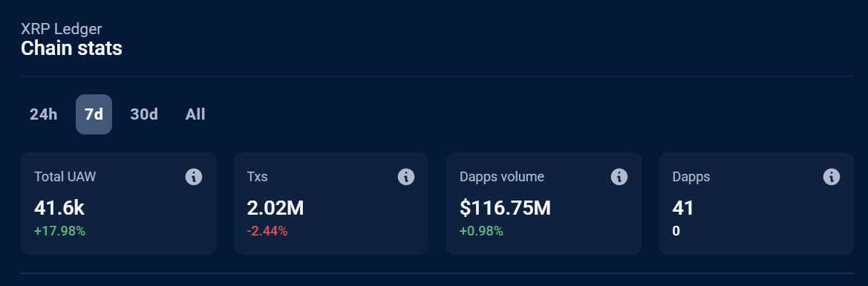Open the Total UAW info icon
This screenshot has height=286, width=868.
point(193,178)
